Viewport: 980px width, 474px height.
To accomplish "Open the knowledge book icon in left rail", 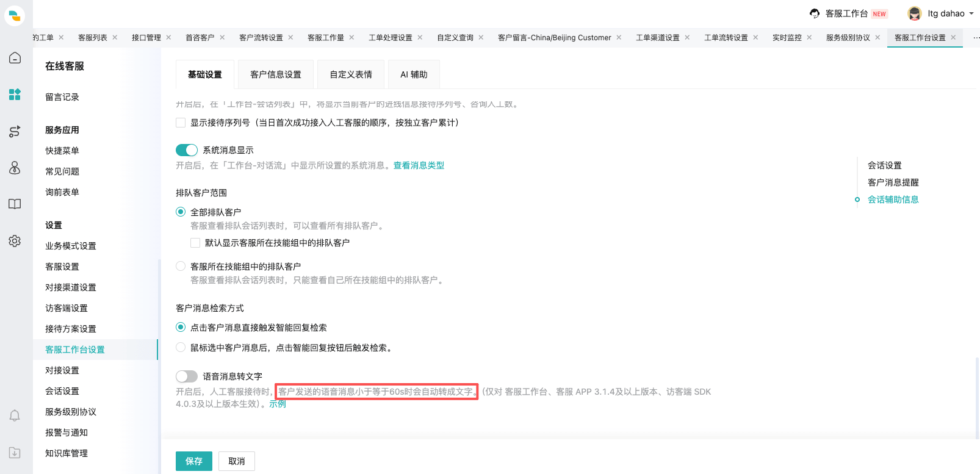I will tap(15, 204).
